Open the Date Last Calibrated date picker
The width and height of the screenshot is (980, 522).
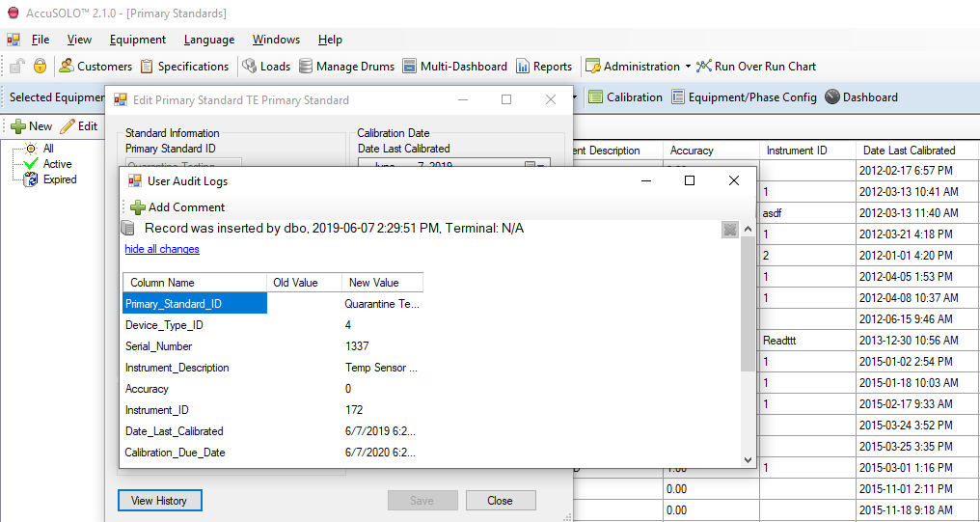(533, 167)
